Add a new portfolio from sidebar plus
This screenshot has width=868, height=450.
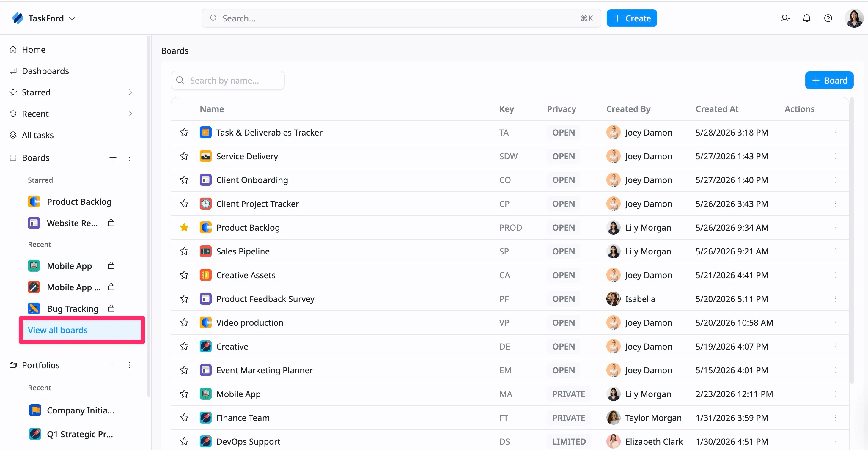[113, 365]
